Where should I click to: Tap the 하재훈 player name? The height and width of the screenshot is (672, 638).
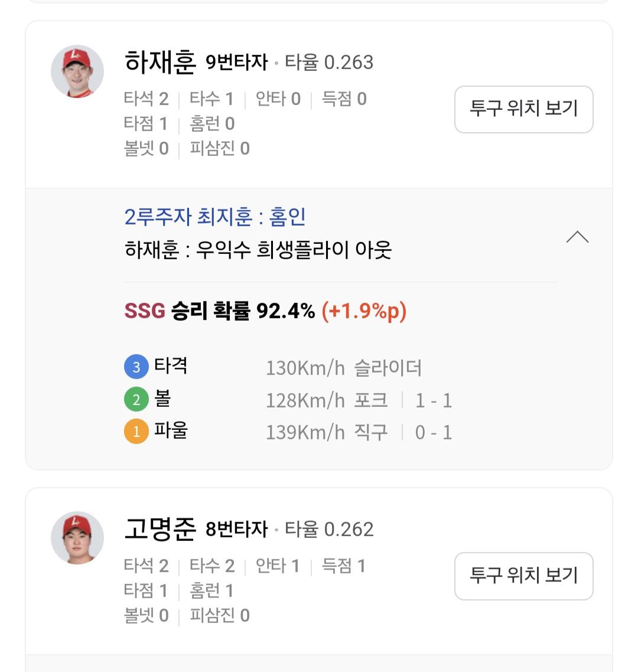pyautogui.click(x=160, y=62)
